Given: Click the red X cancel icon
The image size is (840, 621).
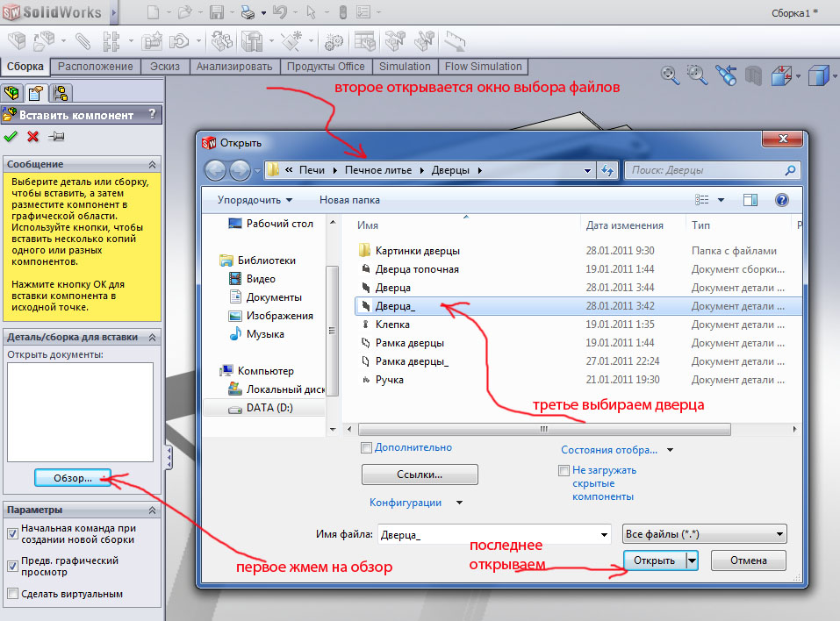Looking at the screenshot, I should [33, 136].
